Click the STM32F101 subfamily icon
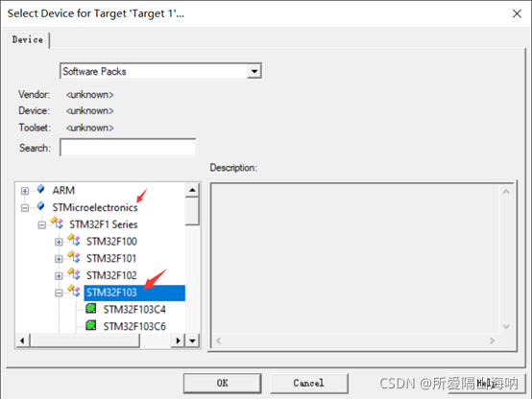This screenshot has height=399, width=532. pos(74,257)
